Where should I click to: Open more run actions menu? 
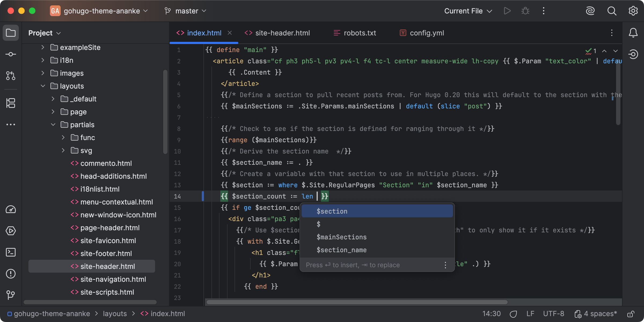(544, 11)
